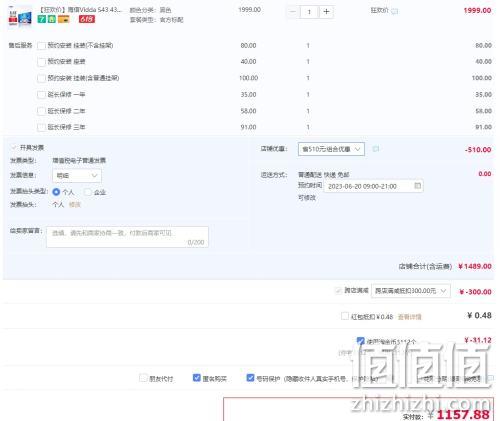Click the final payment amount 1157.88
500x421 pixels.
pos(463,415)
